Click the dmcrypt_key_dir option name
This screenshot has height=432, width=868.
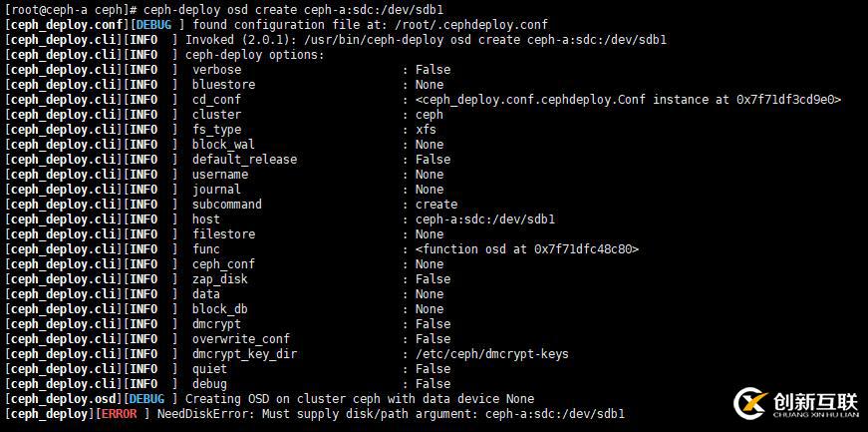click(x=244, y=354)
